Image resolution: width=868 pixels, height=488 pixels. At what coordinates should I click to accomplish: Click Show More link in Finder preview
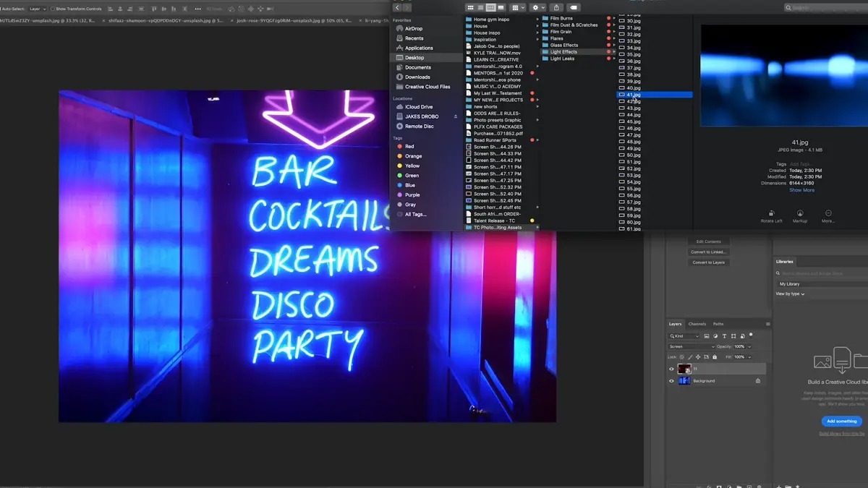click(801, 190)
